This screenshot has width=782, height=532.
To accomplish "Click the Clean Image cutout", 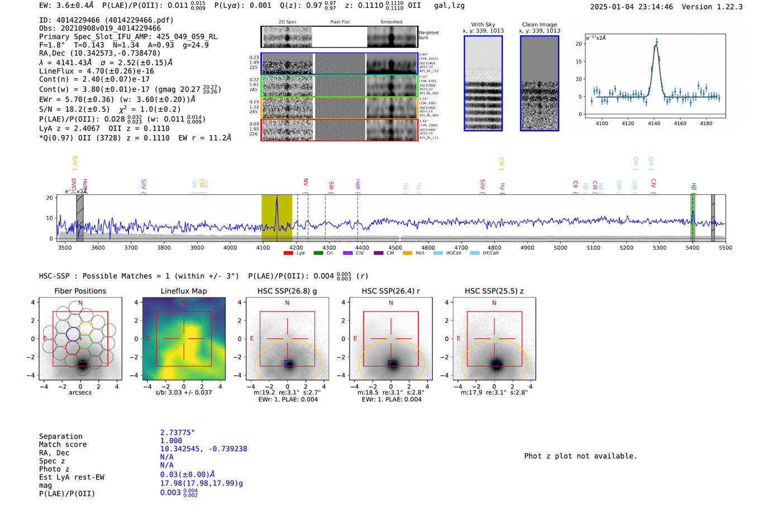I will tap(540, 83).
